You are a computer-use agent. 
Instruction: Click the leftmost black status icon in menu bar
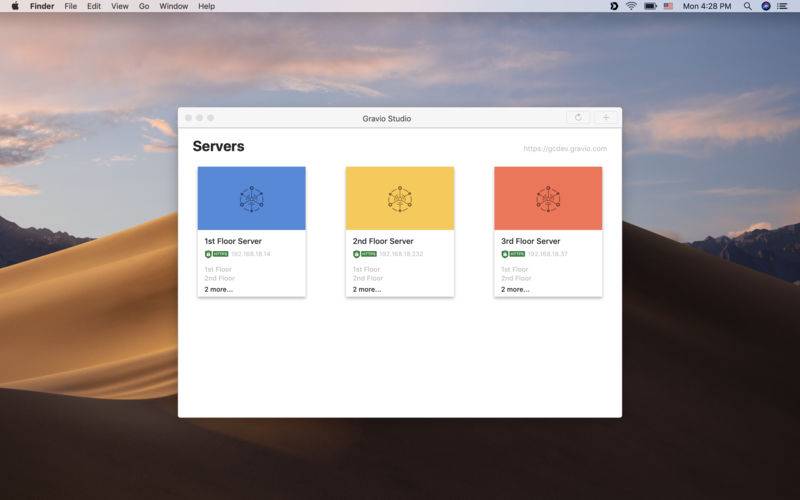tap(614, 6)
